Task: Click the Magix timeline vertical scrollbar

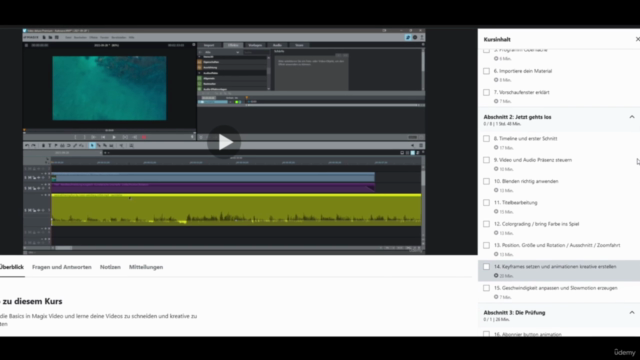Action: click(423, 202)
